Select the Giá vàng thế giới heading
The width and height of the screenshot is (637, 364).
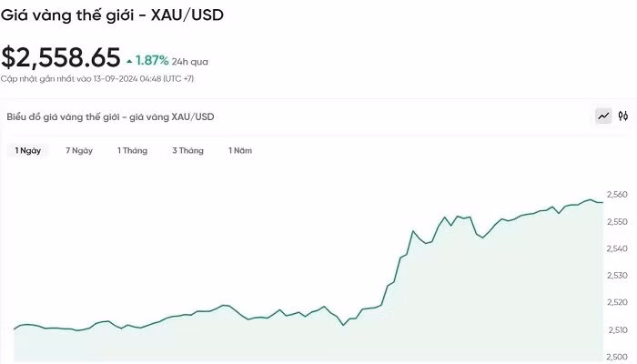113,15
